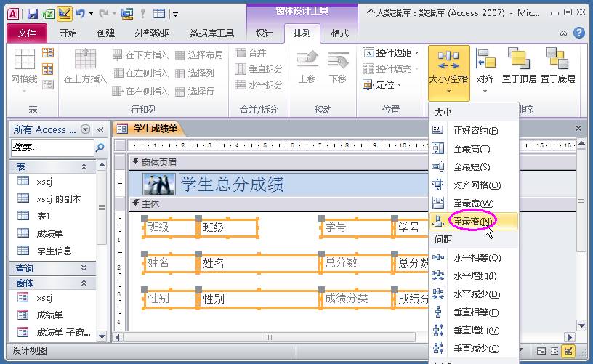Viewport: 593px width, 364px height.
Task: Select the 学生成绩单 document tab
Action: (150, 129)
